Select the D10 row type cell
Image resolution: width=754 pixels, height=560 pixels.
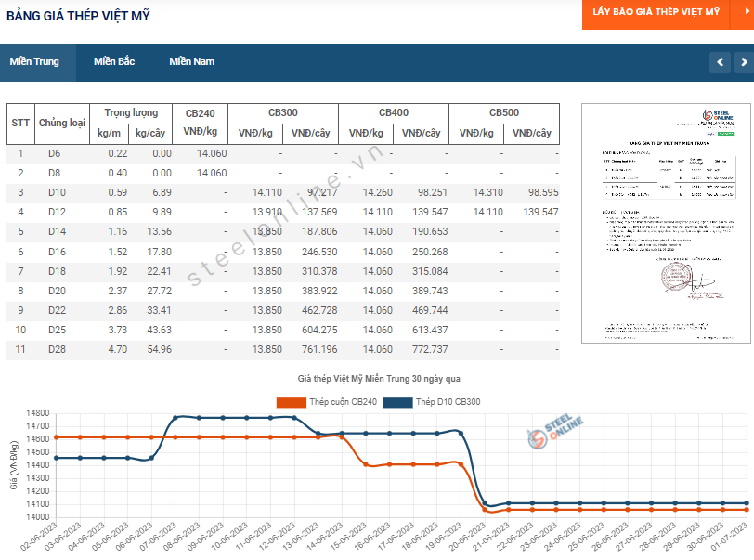[57, 193]
